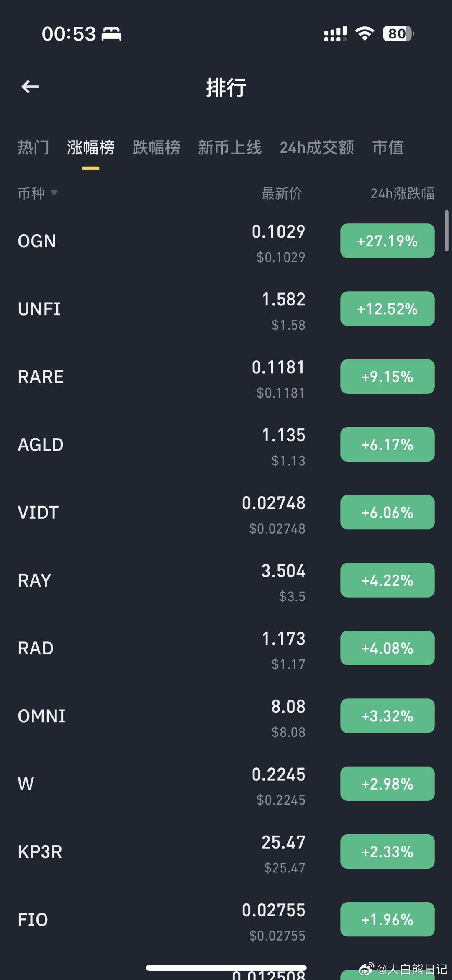The image size is (452, 980).
Task: Tap the back arrow icon
Action: tap(30, 87)
